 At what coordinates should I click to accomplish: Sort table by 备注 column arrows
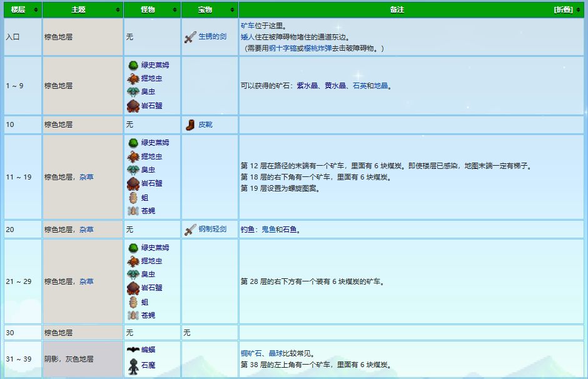[578, 10]
